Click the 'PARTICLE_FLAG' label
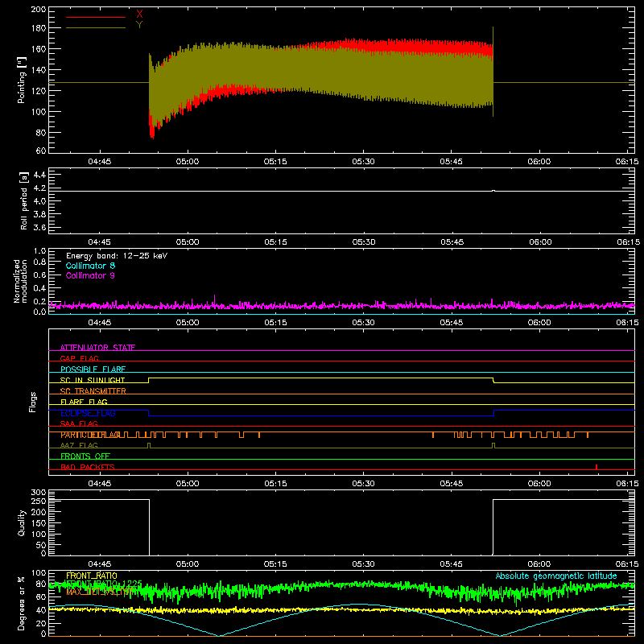Viewport: 644px width, 644px height. [90, 435]
